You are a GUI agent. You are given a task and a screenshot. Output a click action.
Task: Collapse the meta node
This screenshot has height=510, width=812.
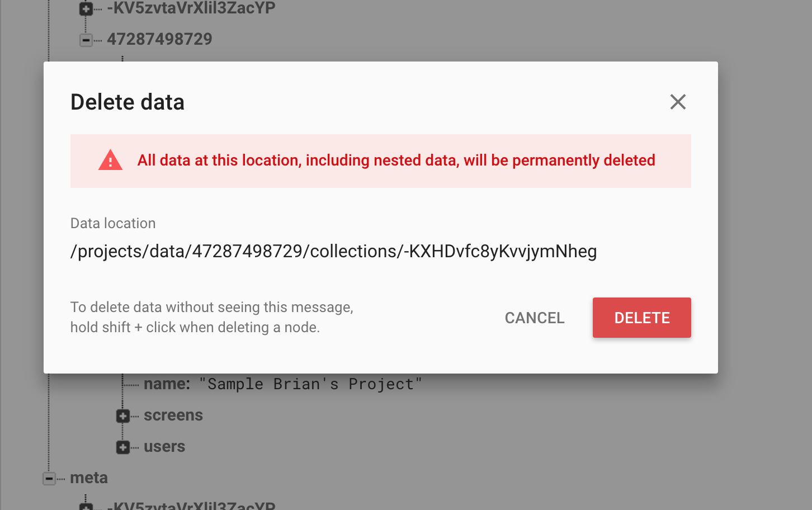(49, 479)
